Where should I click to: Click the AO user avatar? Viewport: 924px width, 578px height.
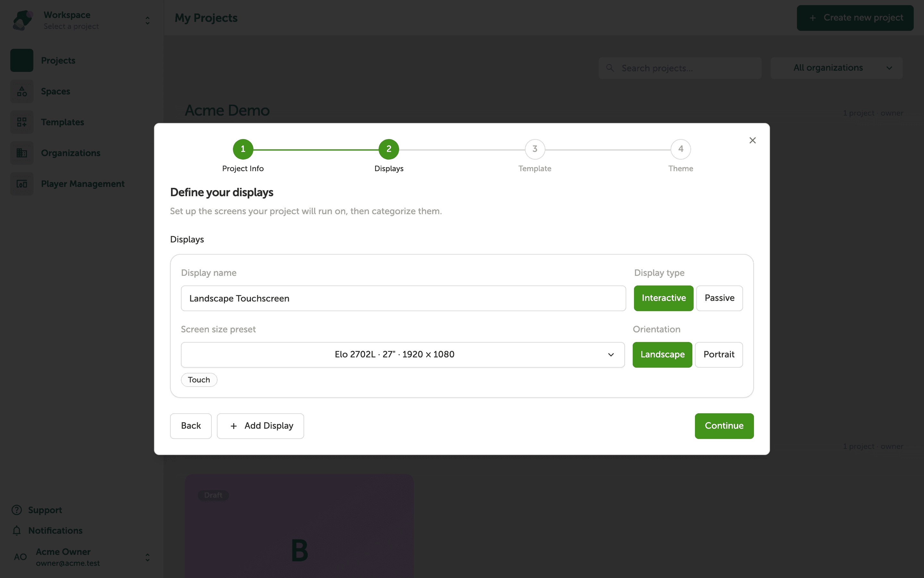tap(20, 557)
